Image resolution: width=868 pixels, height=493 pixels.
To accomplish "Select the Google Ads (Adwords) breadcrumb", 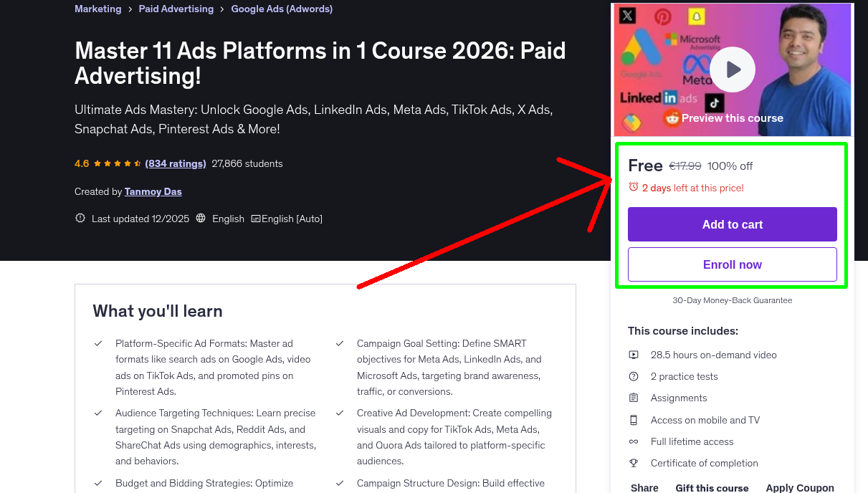I will [x=281, y=9].
